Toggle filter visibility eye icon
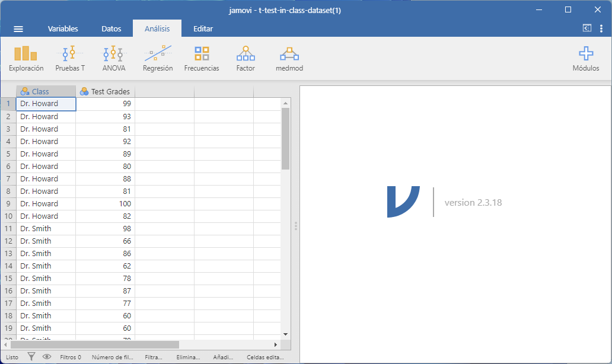Screen dimensions: 612x364 coord(47,357)
